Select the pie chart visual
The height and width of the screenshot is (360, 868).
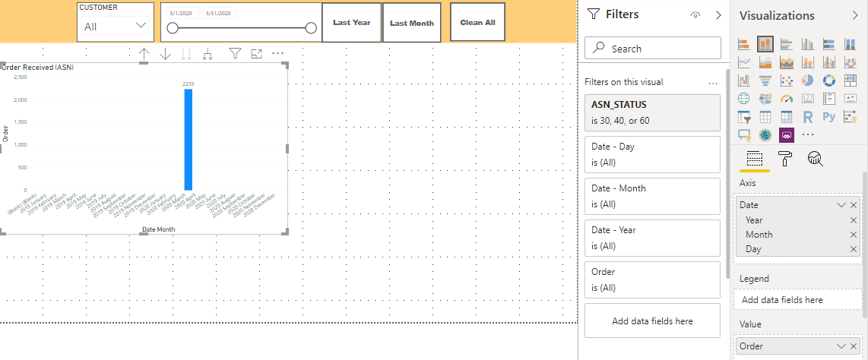pos(808,81)
